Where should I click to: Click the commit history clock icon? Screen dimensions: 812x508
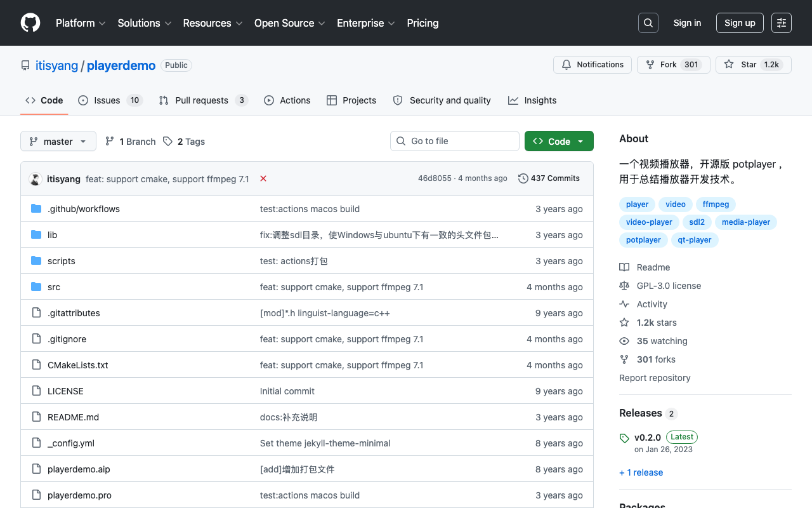[x=523, y=178]
